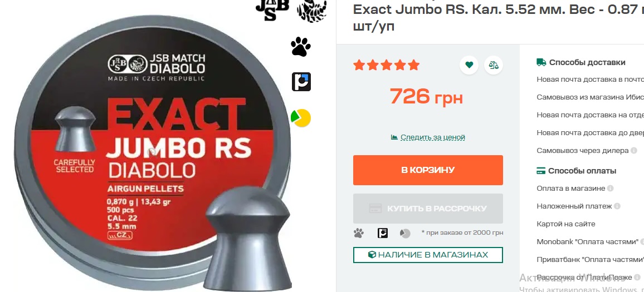
Task: Click info icon next to Самовывоз через дилера
Action: tap(634, 151)
